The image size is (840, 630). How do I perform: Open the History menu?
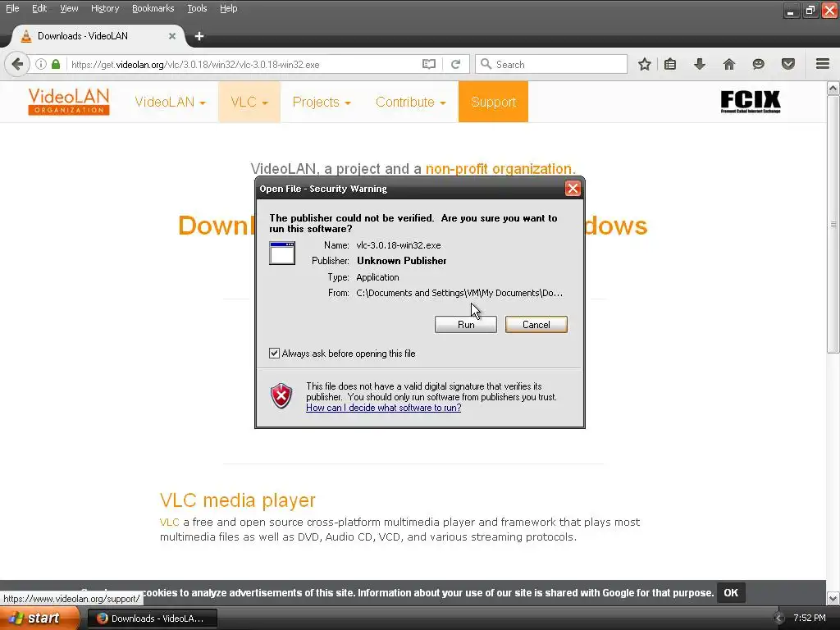point(104,8)
